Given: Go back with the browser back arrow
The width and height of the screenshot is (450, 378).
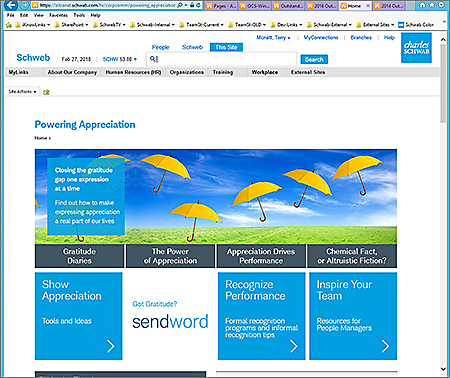Looking at the screenshot, I should pos(11,5).
